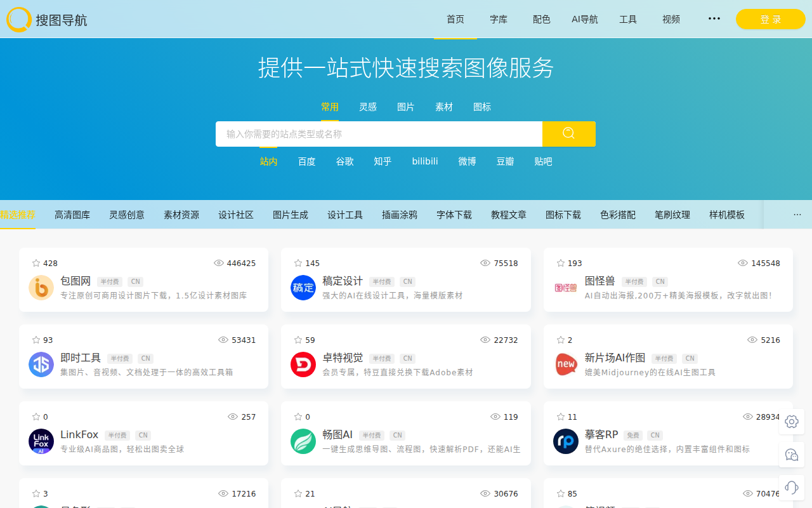This screenshot has height=508, width=812.
Task: Open the 稿定设计 site title link
Action: coord(343,281)
